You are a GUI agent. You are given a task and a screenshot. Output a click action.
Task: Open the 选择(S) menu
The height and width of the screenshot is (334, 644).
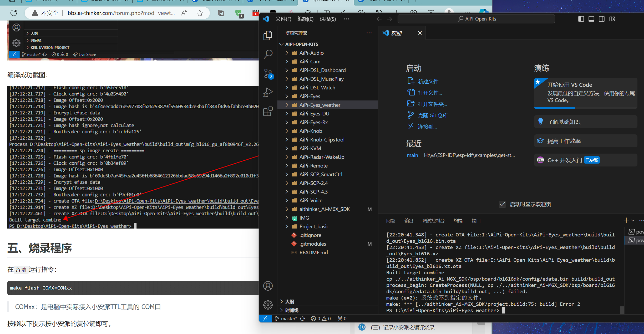(328, 19)
